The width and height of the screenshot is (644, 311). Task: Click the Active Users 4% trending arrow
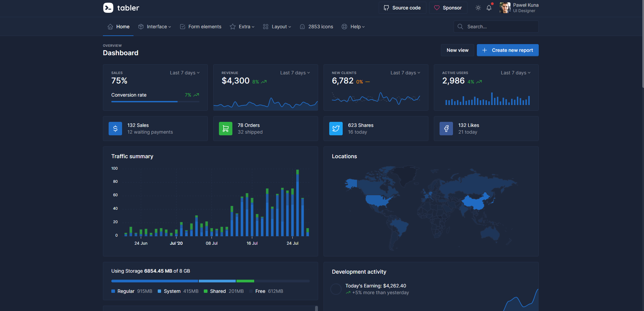[479, 82]
